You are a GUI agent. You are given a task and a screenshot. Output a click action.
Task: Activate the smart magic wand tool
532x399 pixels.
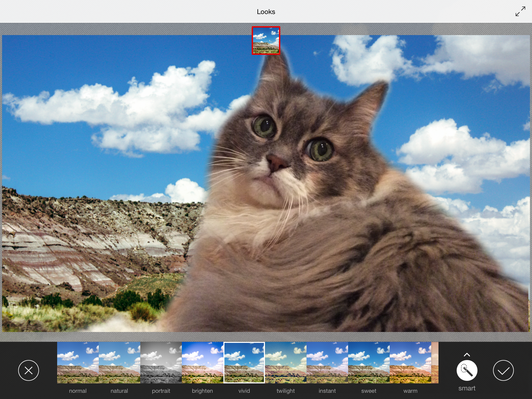(x=467, y=370)
